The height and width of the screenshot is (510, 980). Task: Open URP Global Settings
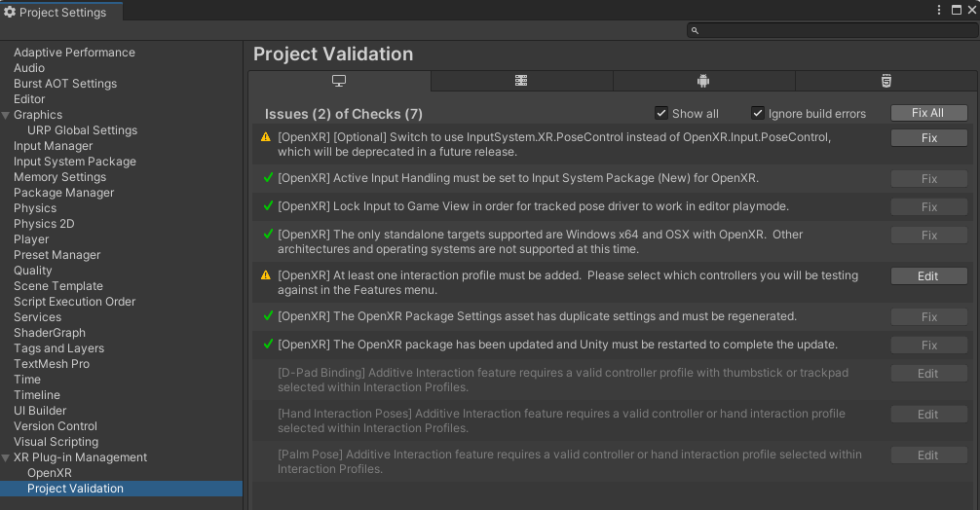(x=82, y=130)
